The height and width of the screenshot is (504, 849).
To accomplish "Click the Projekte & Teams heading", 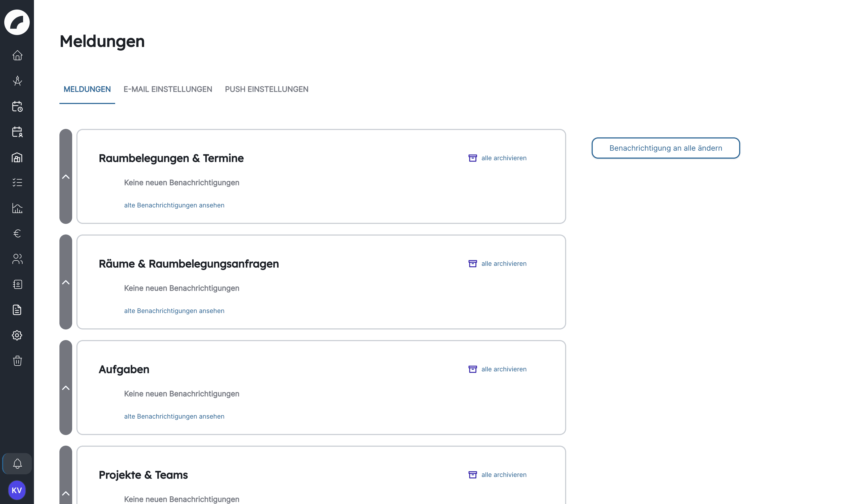I will tap(143, 475).
